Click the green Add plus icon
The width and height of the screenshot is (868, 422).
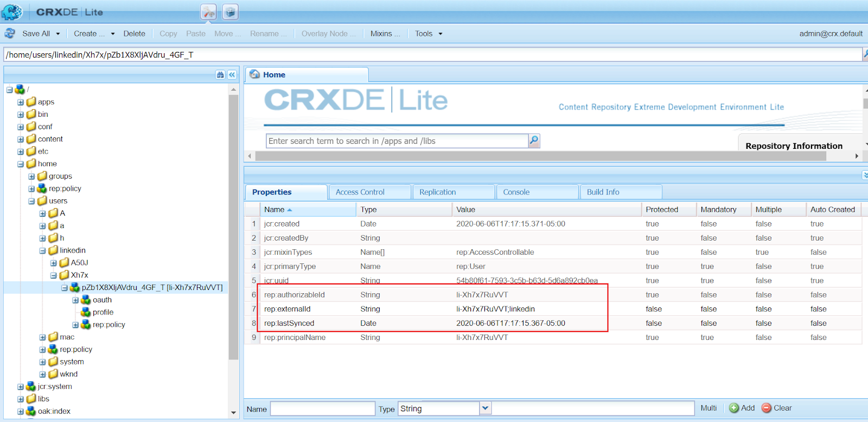734,408
